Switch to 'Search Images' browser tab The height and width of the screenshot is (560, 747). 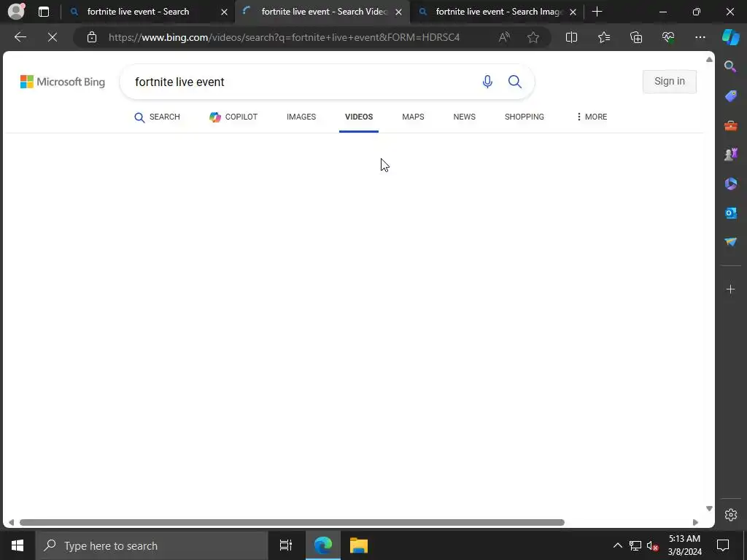(x=497, y=12)
